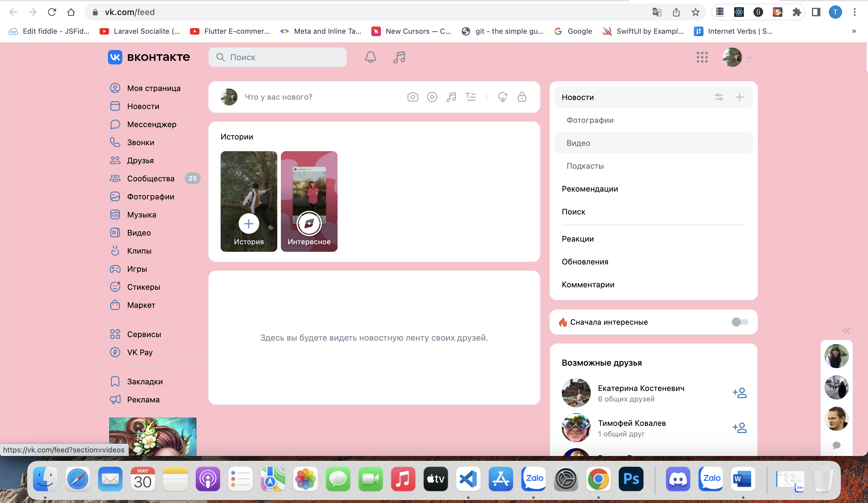
Task: Share this page from the address bar
Action: [676, 12]
